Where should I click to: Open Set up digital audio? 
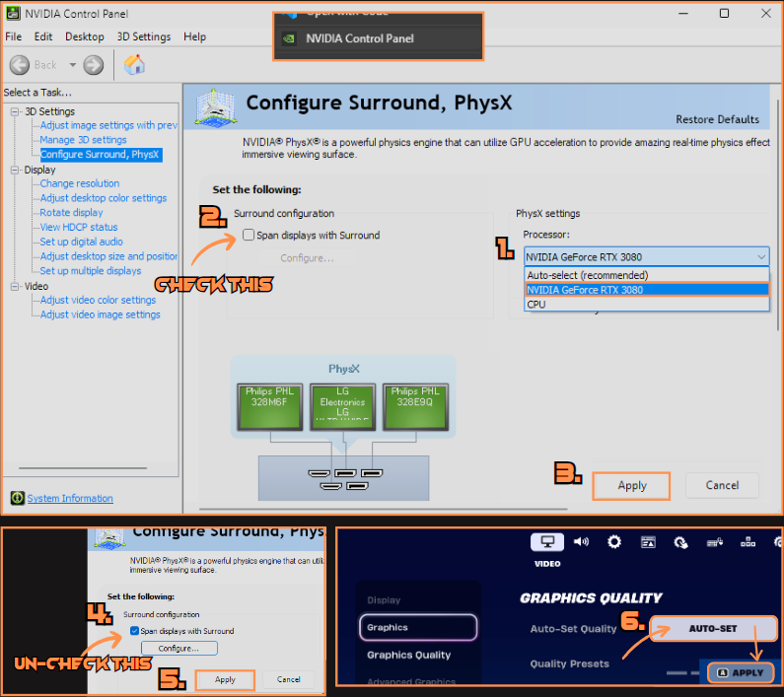[x=81, y=242]
